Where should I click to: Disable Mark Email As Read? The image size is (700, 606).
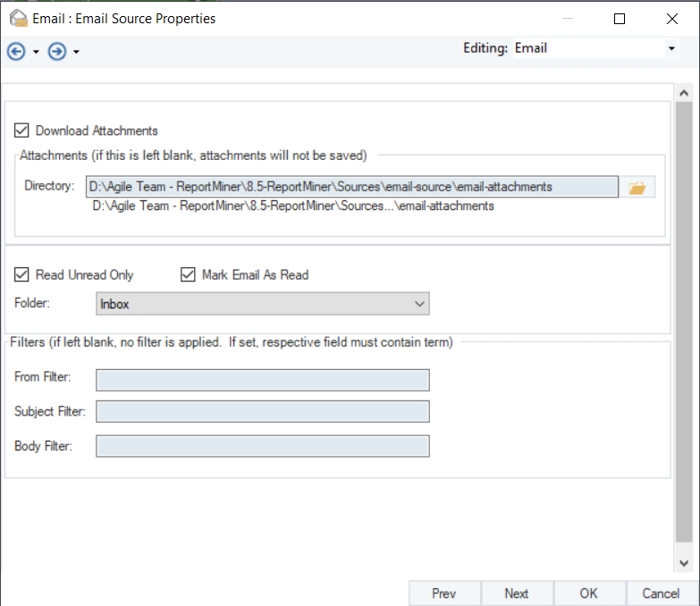(x=188, y=274)
